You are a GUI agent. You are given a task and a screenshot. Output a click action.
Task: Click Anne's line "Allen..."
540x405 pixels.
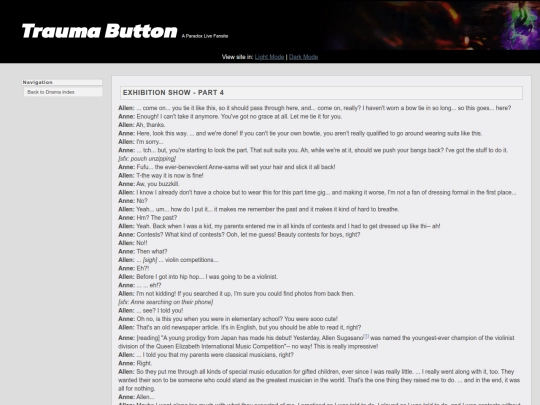point(136,397)
